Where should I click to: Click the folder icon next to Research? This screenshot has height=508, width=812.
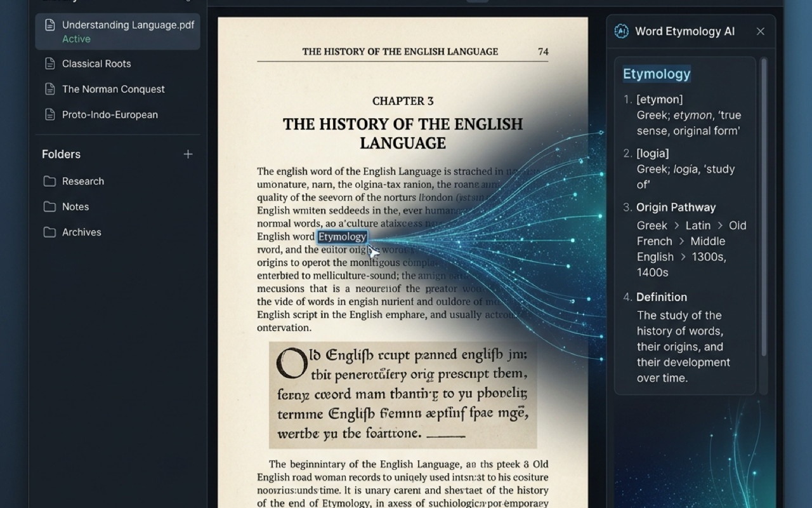tap(49, 181)
